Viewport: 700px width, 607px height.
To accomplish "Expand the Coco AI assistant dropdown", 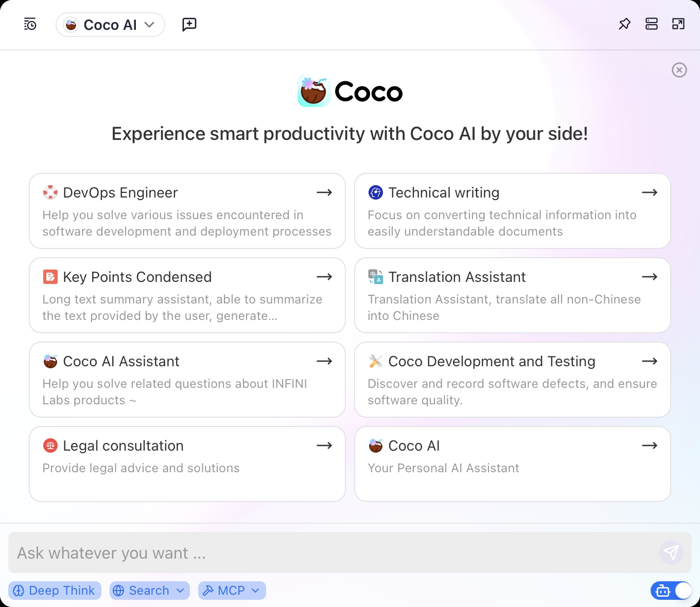I will (x=110, y=25).
